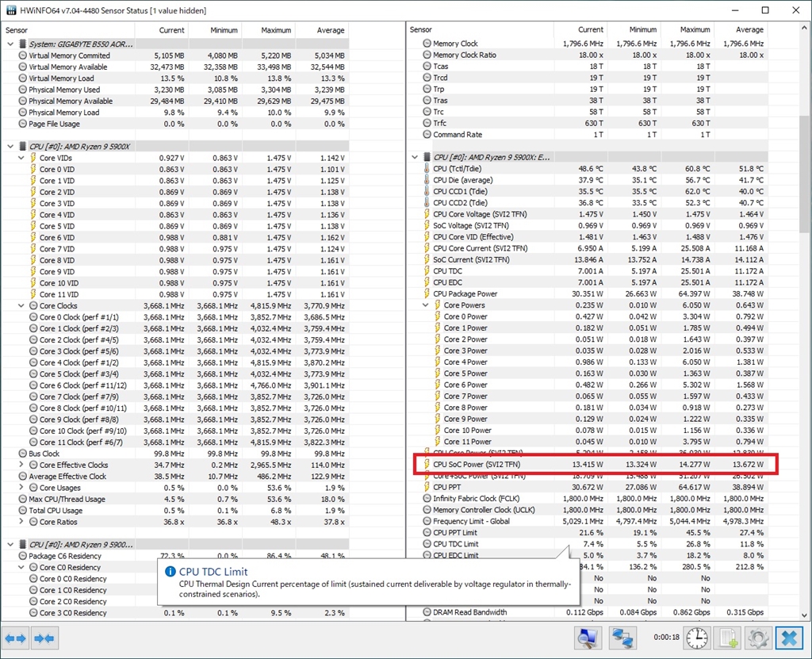This screenshot has width=812, height=659.
Task: Click the log file add icon
Action: 727,638
